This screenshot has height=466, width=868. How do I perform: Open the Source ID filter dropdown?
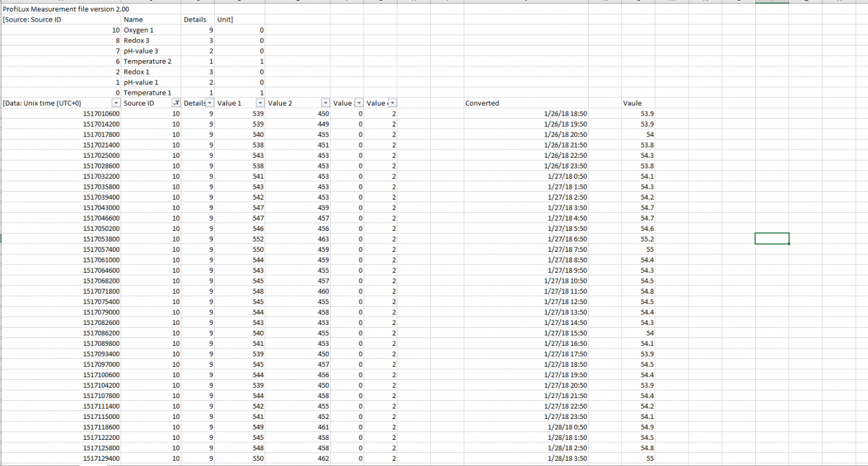(175, 103)
